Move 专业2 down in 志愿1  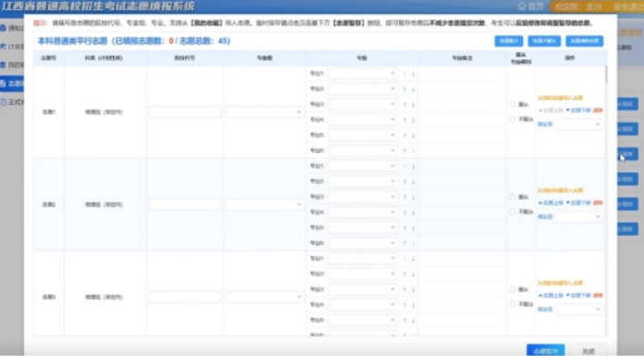[414, 89]
